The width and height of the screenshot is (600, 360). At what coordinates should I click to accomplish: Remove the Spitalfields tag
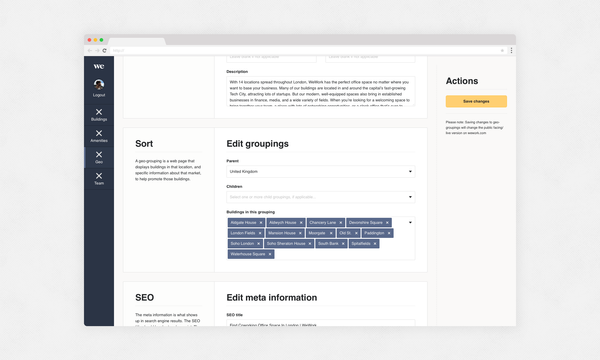click(x=375, y=244)
